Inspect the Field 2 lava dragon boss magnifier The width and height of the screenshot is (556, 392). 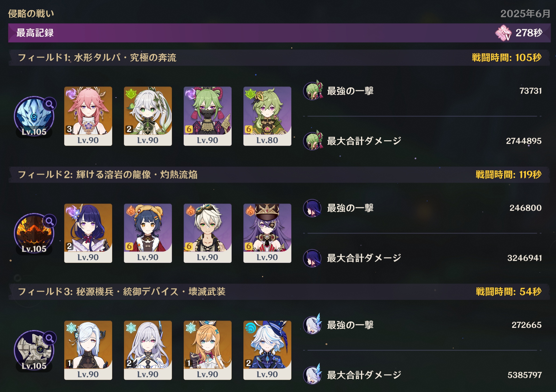(x=50, y=221)
